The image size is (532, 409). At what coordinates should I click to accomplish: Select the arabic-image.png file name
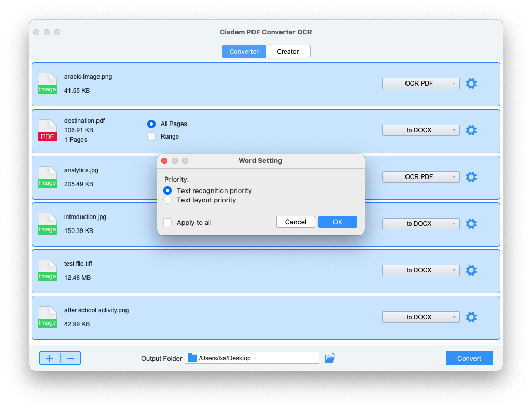(x=88, y=77)
